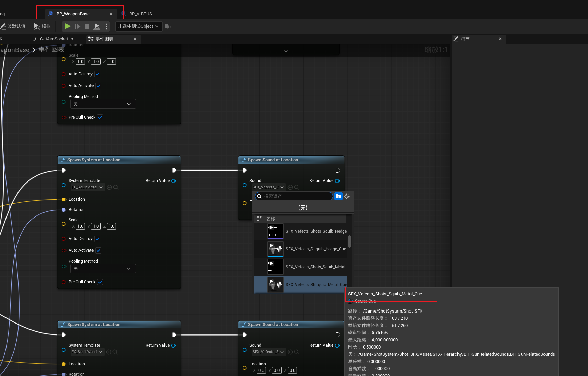This screenshot has height=376, width=588.
Task: Toggle Pre Cull Check on FX_SquibMetal node
Action: tap(100, 282)
